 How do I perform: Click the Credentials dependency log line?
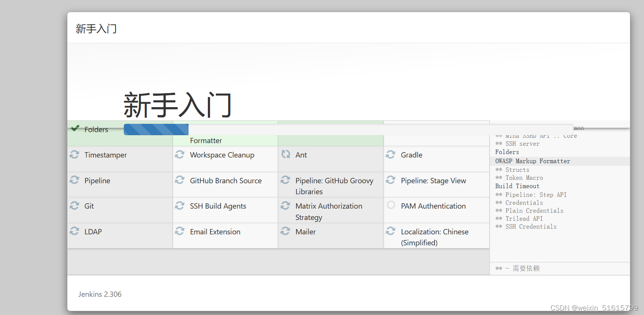pos(519,203)
